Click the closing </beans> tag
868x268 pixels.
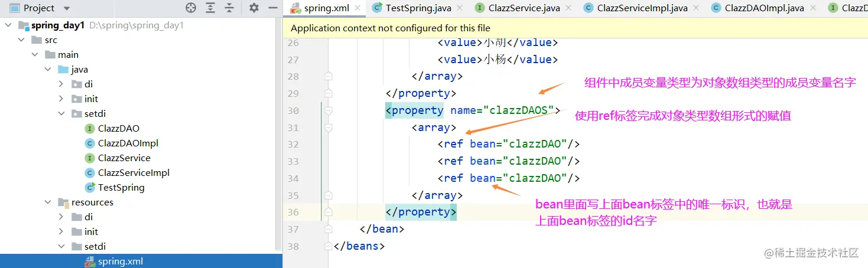[x=359, y=246]
